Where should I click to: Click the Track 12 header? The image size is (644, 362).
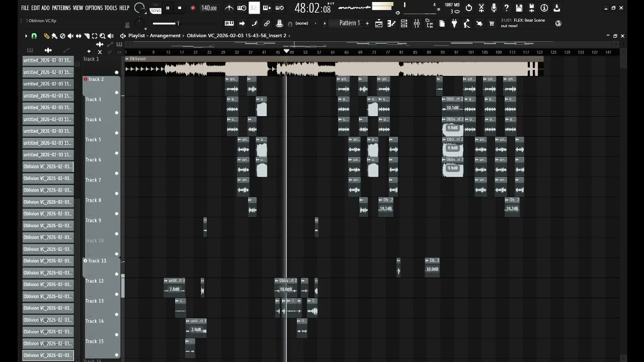101,288
